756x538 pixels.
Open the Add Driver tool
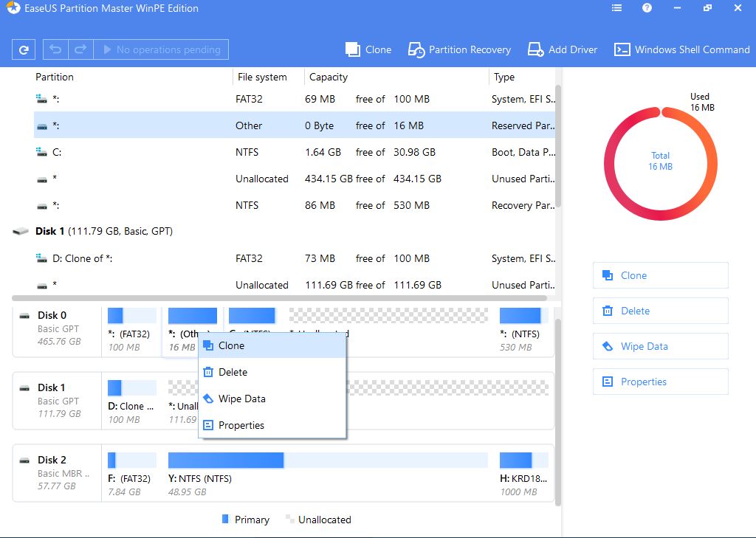562,49
